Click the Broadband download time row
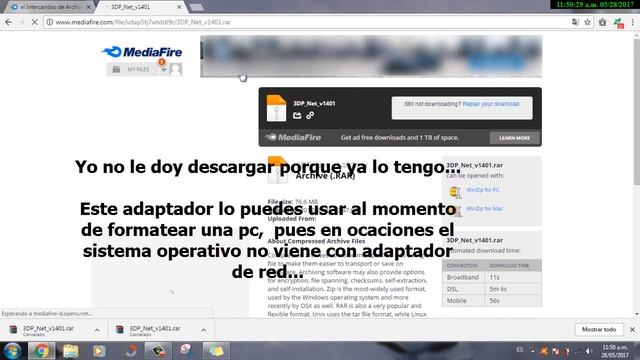640x360 pixels. pyautogui.click(x=492, y=277)
